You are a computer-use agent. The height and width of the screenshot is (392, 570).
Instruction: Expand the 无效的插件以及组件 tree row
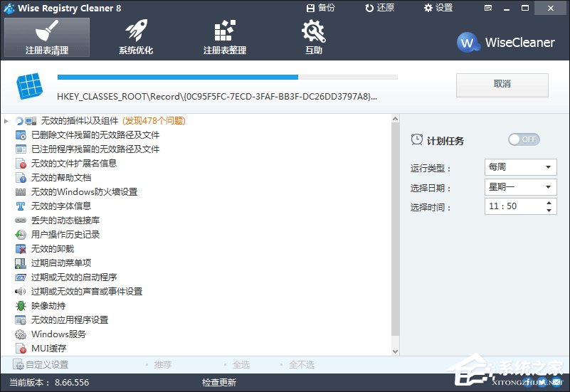pos(6,121)
